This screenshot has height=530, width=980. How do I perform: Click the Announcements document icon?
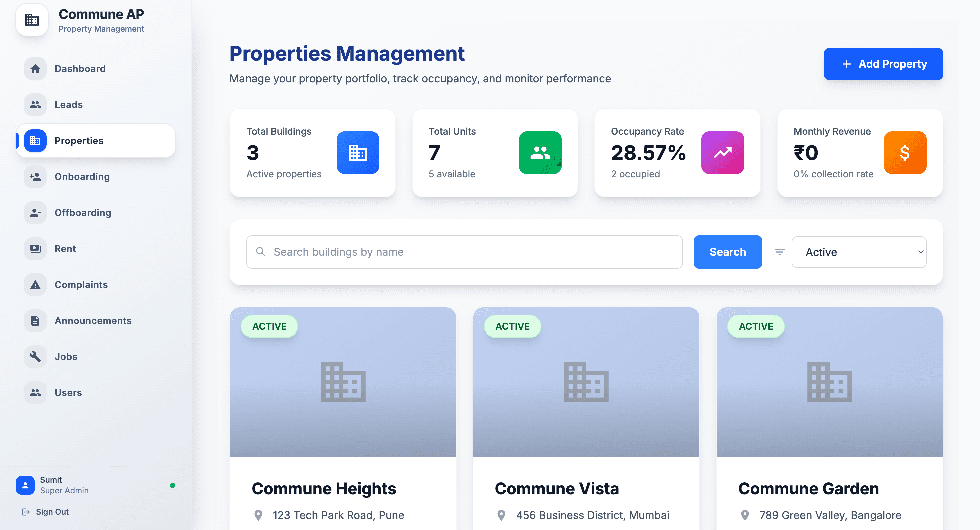pos(35,321)
